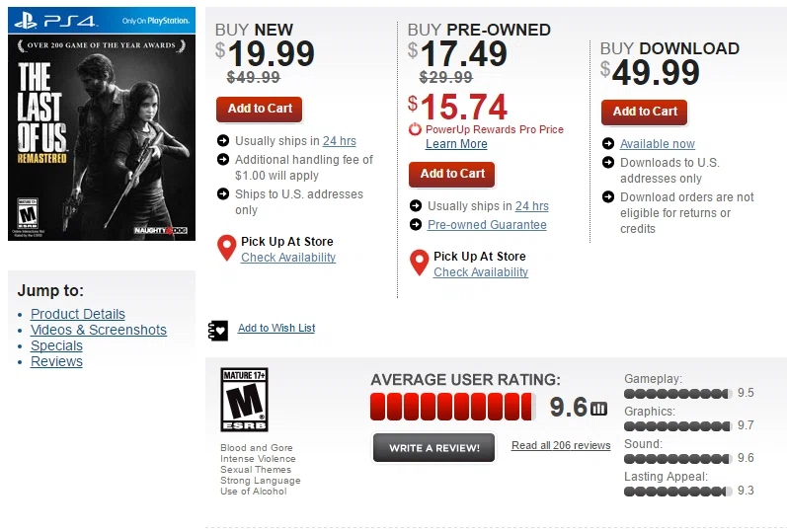The image size is (787, 532).
Task: Read all 206 reviews
Action: click(x=561, y=446)
